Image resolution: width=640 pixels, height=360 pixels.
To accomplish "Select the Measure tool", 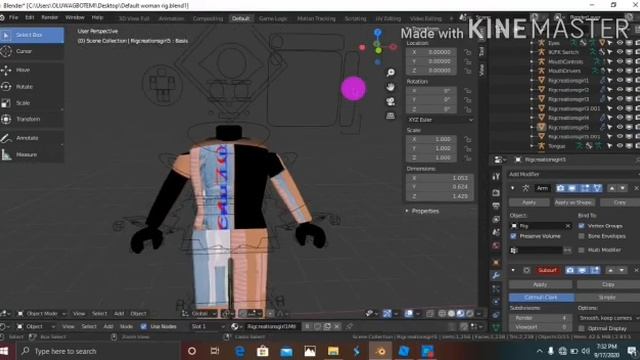I will [32, 155].
